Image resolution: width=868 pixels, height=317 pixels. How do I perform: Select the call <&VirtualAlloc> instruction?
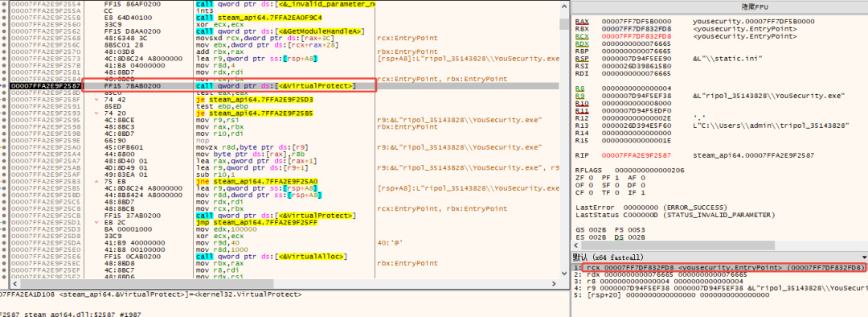tap(272, 256)
